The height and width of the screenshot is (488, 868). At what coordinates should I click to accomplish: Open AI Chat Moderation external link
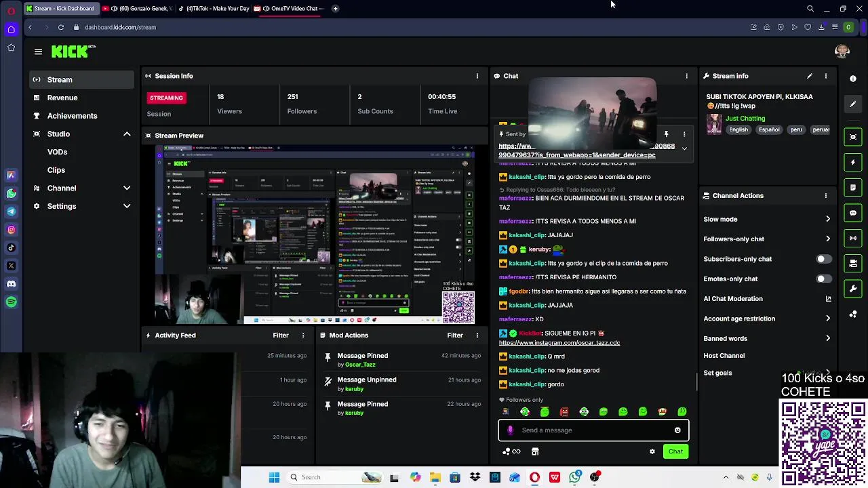(x=828, y=299)
